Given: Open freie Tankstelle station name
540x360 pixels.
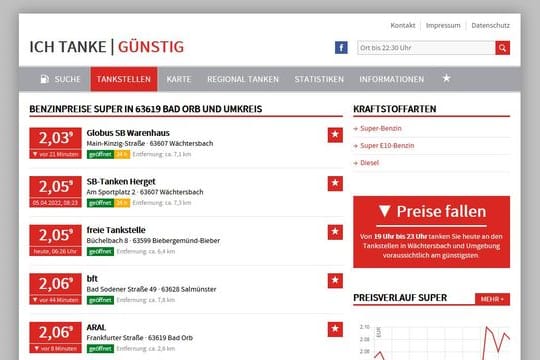Looking at the screenshot, I should [116, 230].
